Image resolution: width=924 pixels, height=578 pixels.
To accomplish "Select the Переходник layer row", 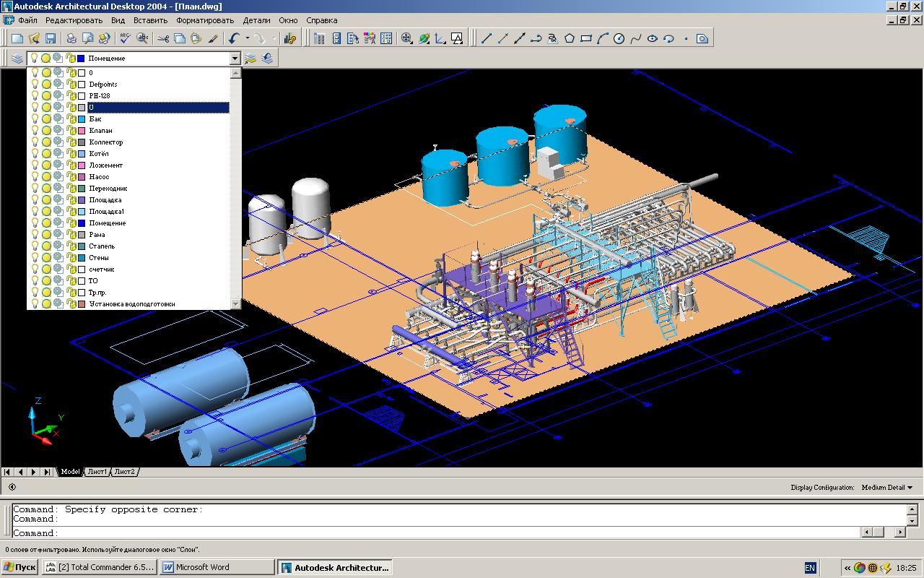I will (128, 188).
